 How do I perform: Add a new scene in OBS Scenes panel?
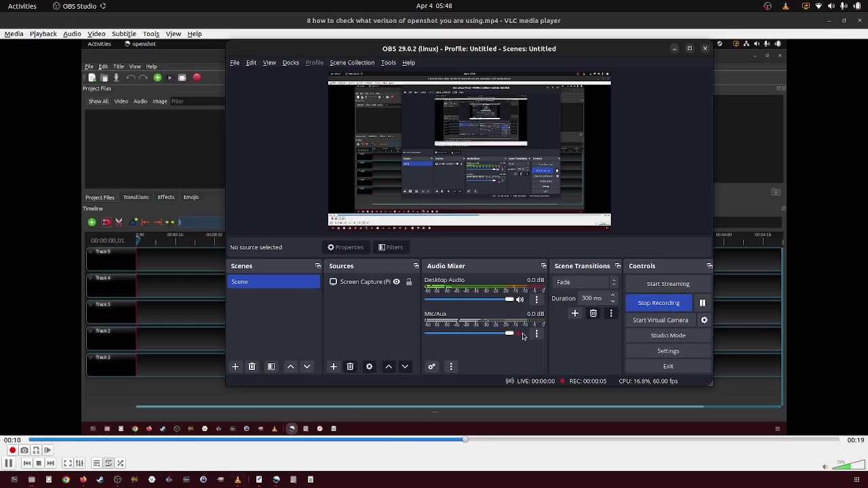tap(235, 367)
